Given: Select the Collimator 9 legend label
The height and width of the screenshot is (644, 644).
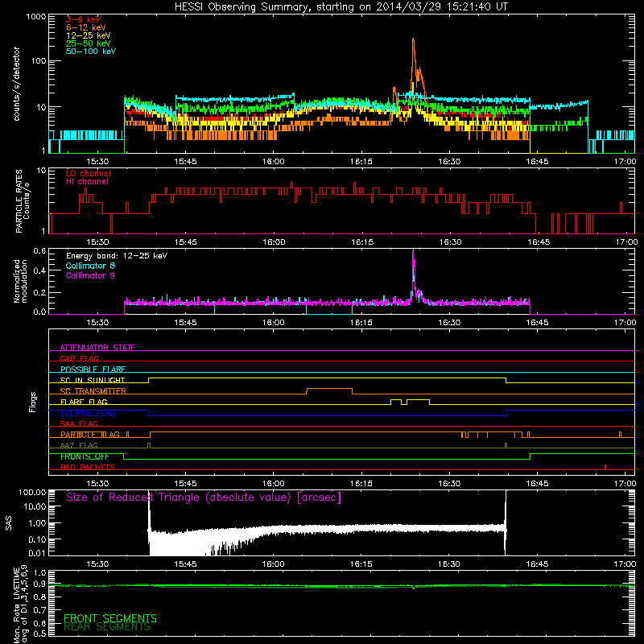Looking at the screenshot, I should 90,275.
